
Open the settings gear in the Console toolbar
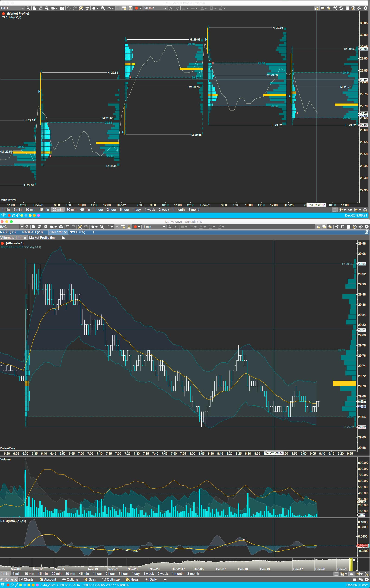point(367,226)
